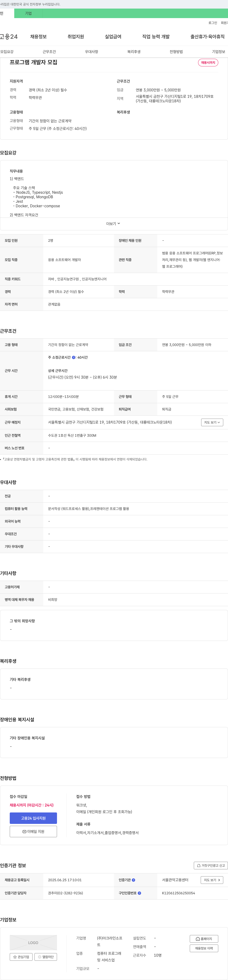Click 프로그램 개발자 모집 title

[33, 62]
